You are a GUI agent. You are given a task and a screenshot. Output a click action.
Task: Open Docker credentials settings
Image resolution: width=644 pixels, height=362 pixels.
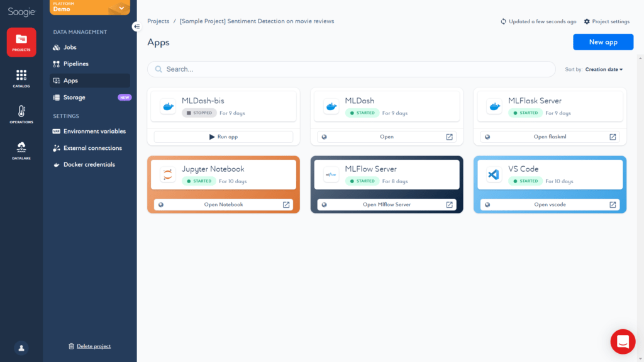coord(90,164)
